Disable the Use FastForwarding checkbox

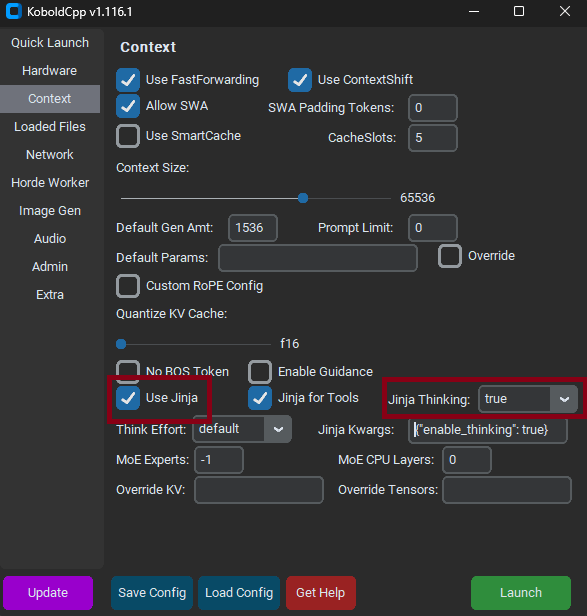(128, 80)
